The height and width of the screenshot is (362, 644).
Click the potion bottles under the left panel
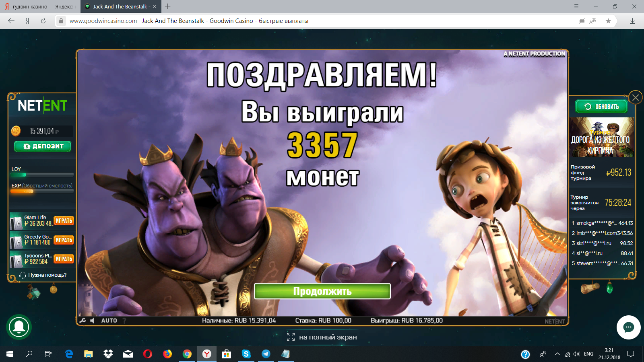tap(34, 291)
